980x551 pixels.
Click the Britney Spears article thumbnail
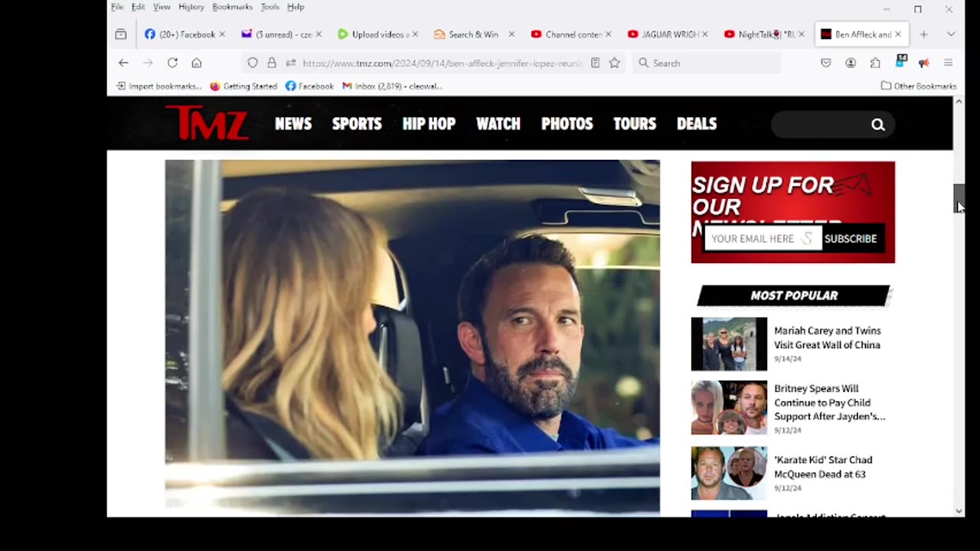tap(729, 408)
